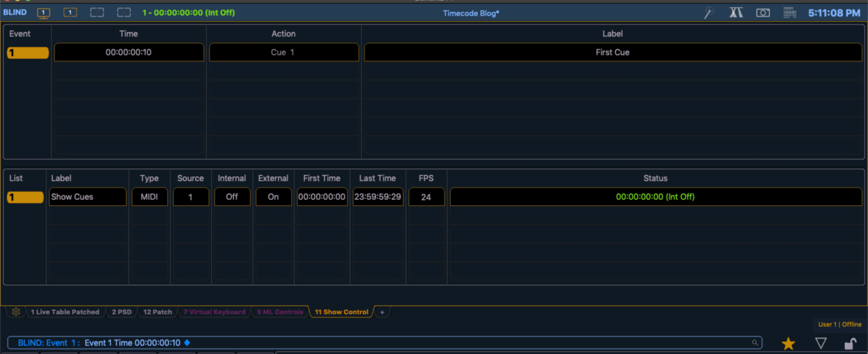
Task: Switch to the 12 Patch tab
Action: pos(158,312)
